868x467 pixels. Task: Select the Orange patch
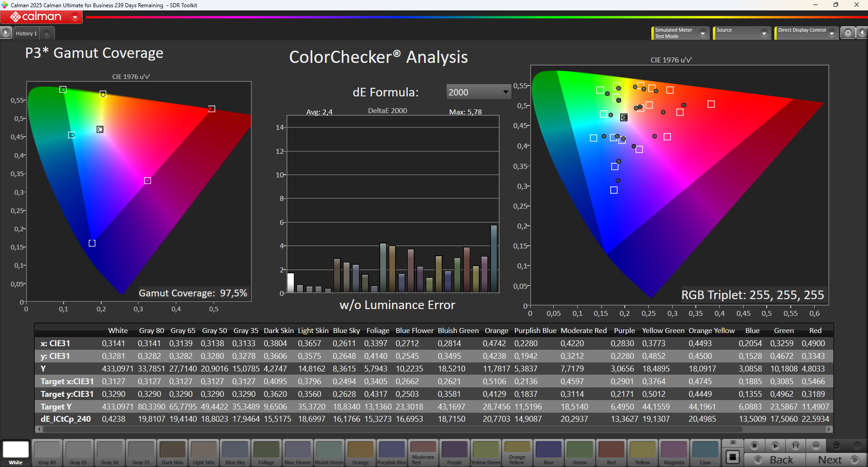360,453
